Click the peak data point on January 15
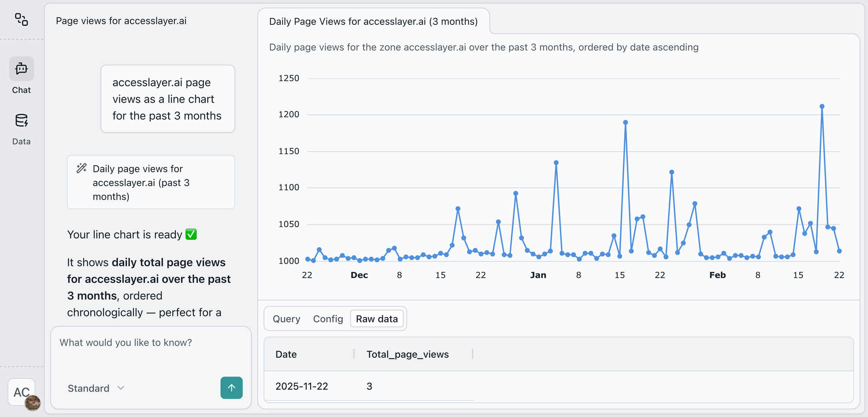This screenshot has height=417, width=868. point(625,123)
